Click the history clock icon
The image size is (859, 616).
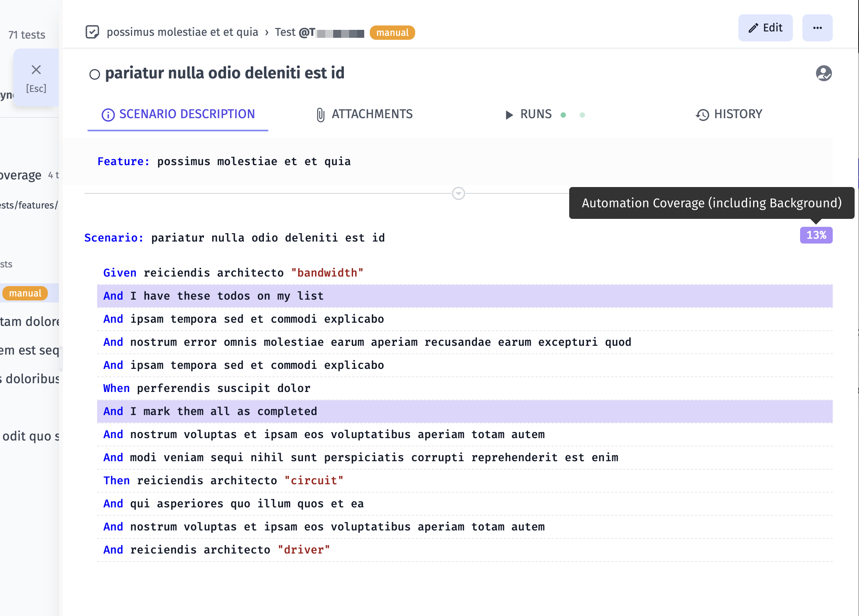(x=703, y=115)
